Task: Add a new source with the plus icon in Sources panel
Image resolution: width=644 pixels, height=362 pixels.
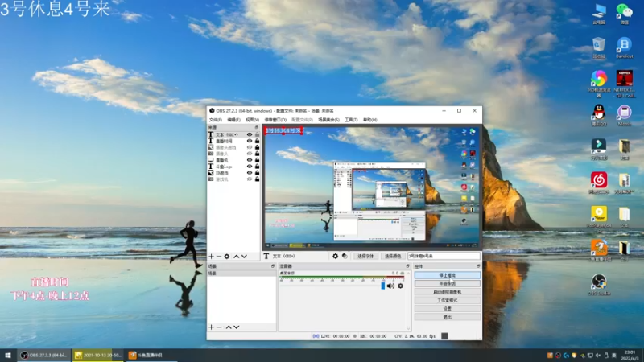Action: click(211, 256)
